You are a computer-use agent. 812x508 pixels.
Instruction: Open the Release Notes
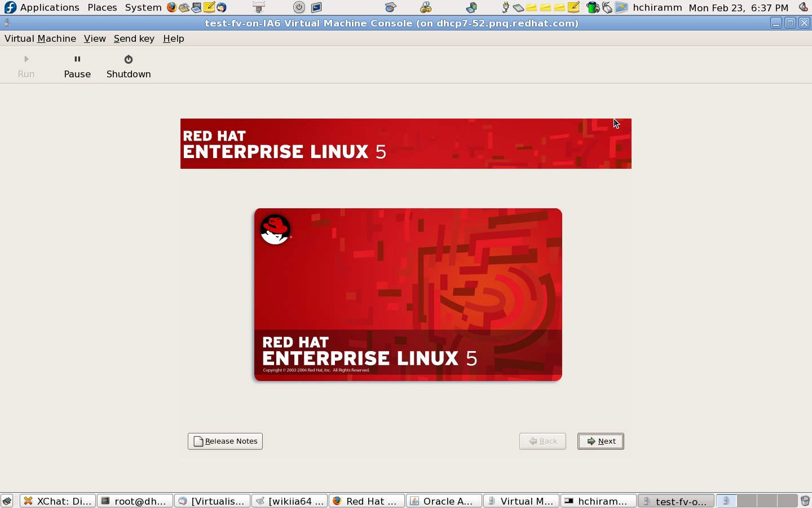point(225,441)
